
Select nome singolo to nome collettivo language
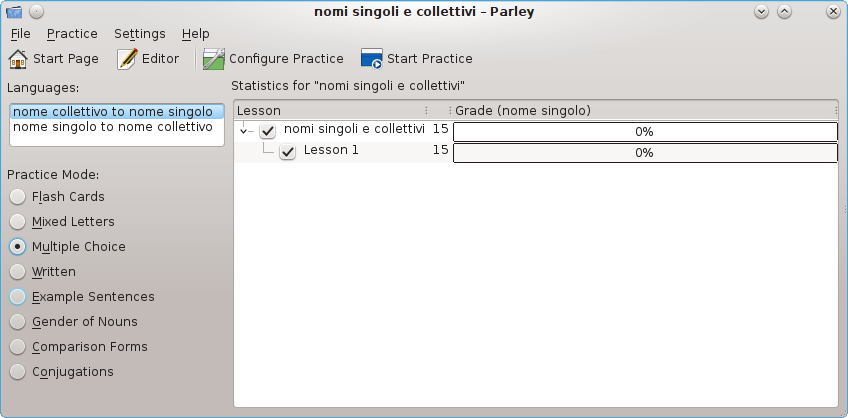pos(112,127)
